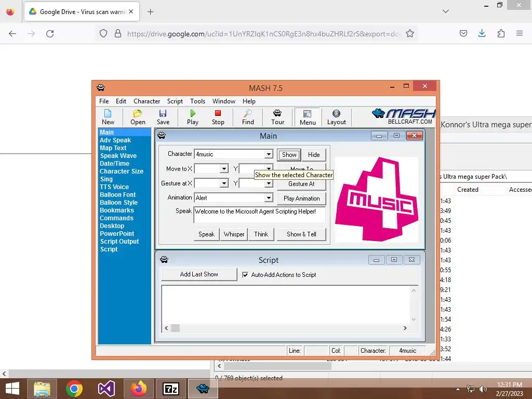
Task: Show hidden tray icons arrow
Action: pyautogui.click(x=458, y=389)
